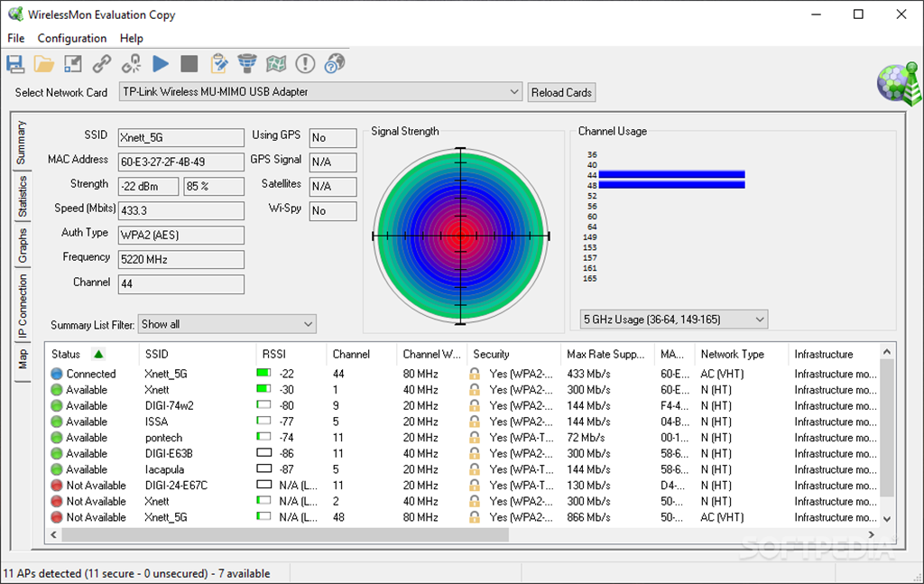
Task: Click green status icon for Iacapula
Action: tap(57, 469)
